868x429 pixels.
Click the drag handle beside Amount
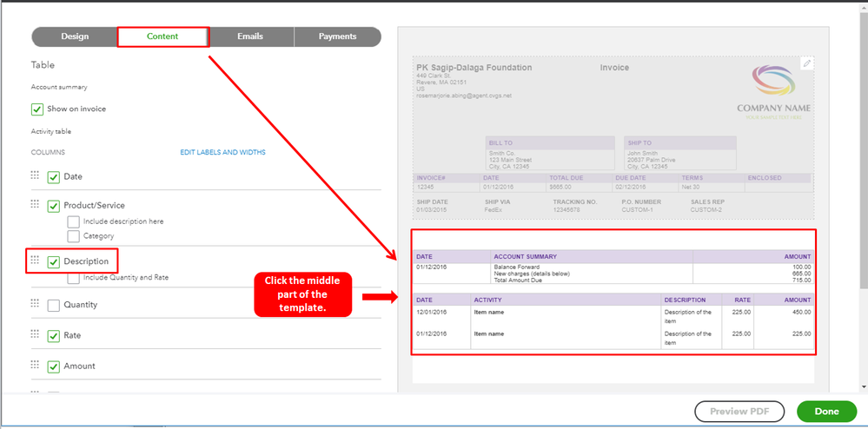click(35, 364)
